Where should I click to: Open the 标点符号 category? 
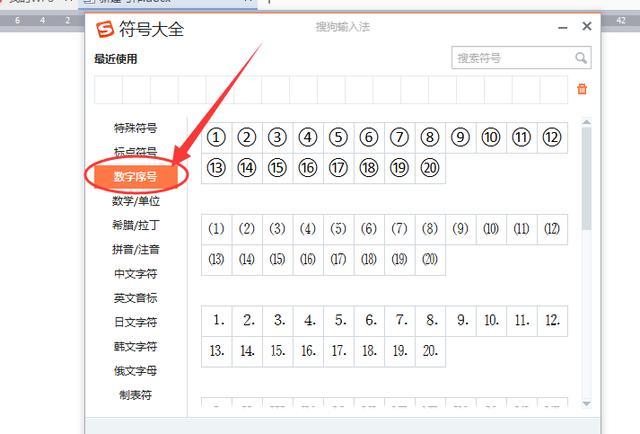(136, 152)
